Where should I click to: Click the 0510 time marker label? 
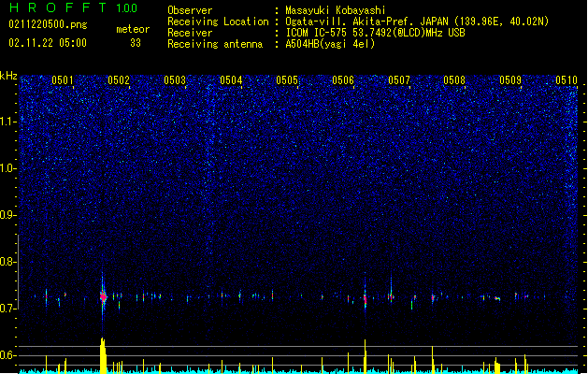tap(566, 80)
